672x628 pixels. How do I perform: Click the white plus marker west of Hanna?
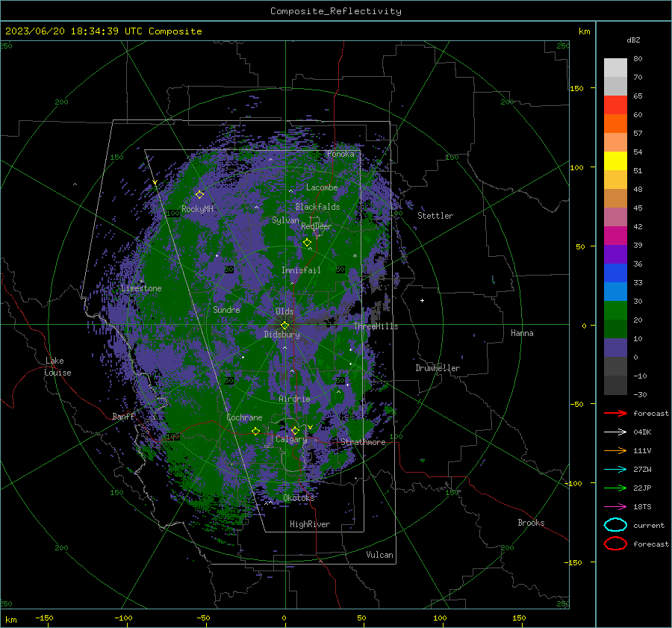pos(422,300)
